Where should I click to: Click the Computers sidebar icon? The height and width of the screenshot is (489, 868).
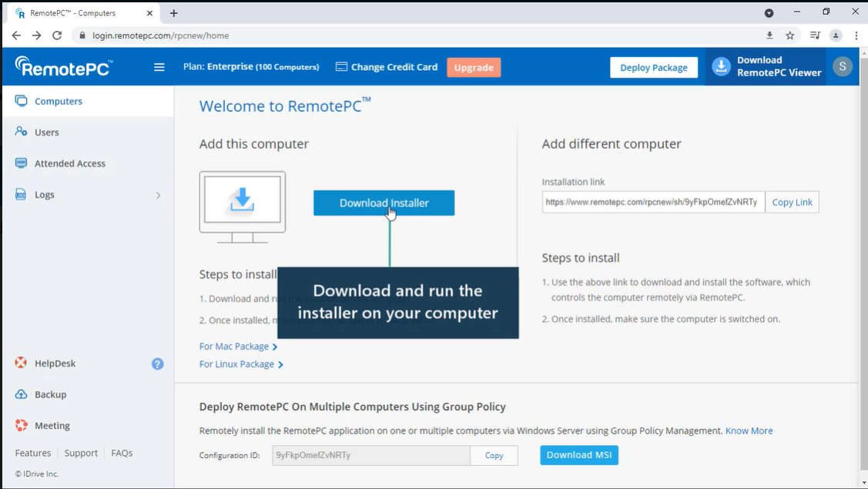point(21,101)
